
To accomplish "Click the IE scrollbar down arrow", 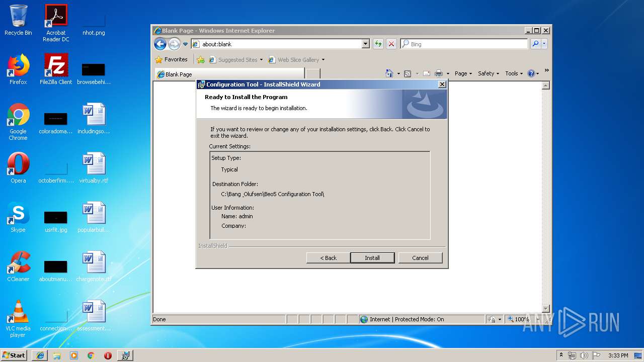I will 546,308.
